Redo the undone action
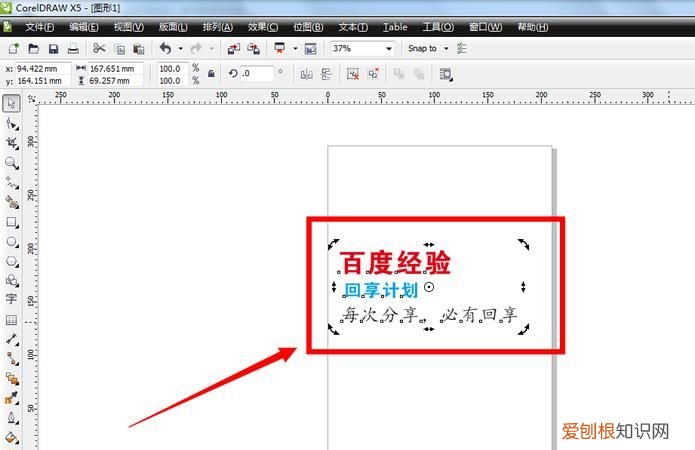The height and width of the screenshot is (450, 695). [x=195, y=48]
